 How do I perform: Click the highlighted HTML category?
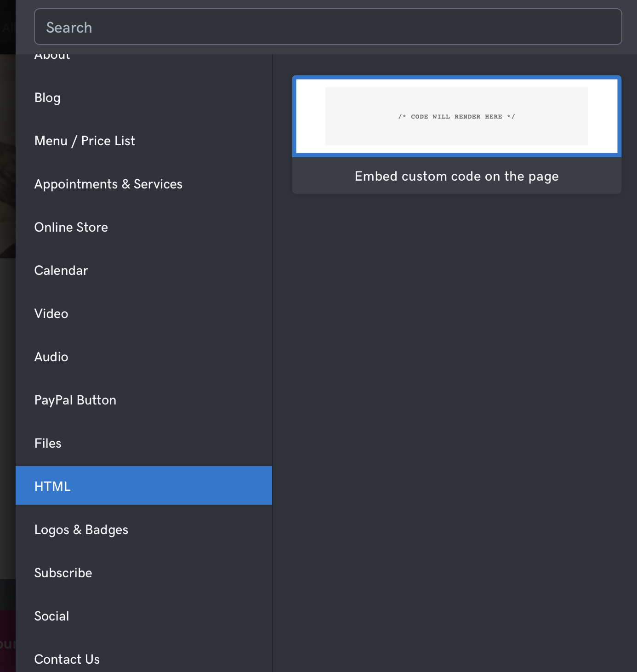point(52,486)
